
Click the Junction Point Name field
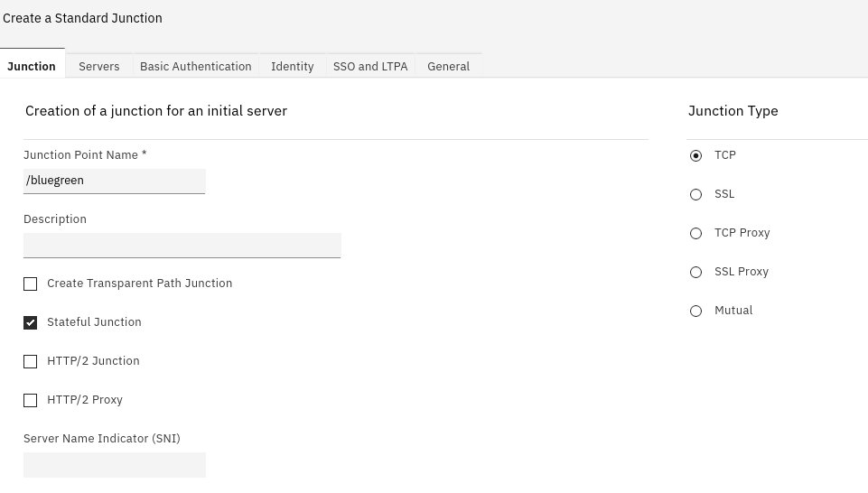(115, 181)
